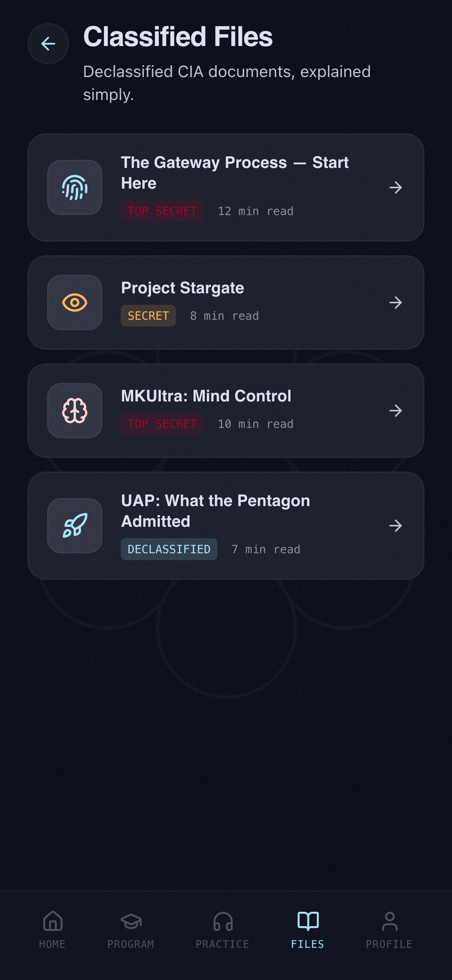452x980 pixels.
Task: Expand Gateway Process with its right arrow
Action: coord(396,187)
